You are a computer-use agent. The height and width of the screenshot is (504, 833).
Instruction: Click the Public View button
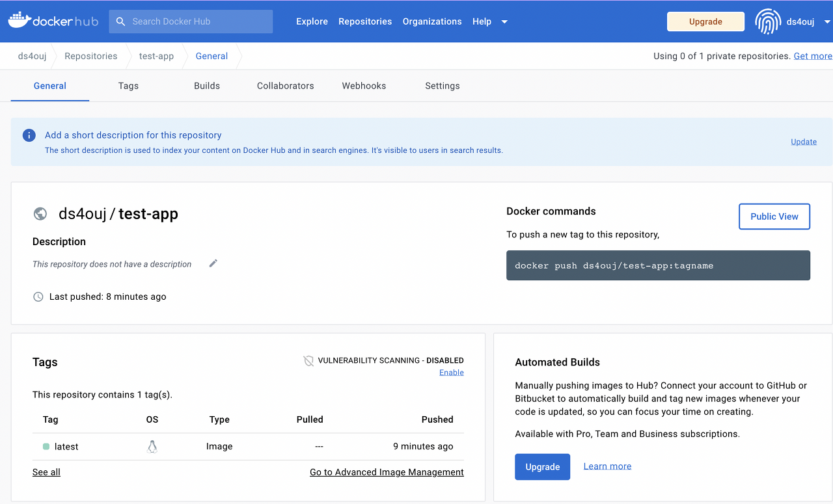tap(774, 217)
